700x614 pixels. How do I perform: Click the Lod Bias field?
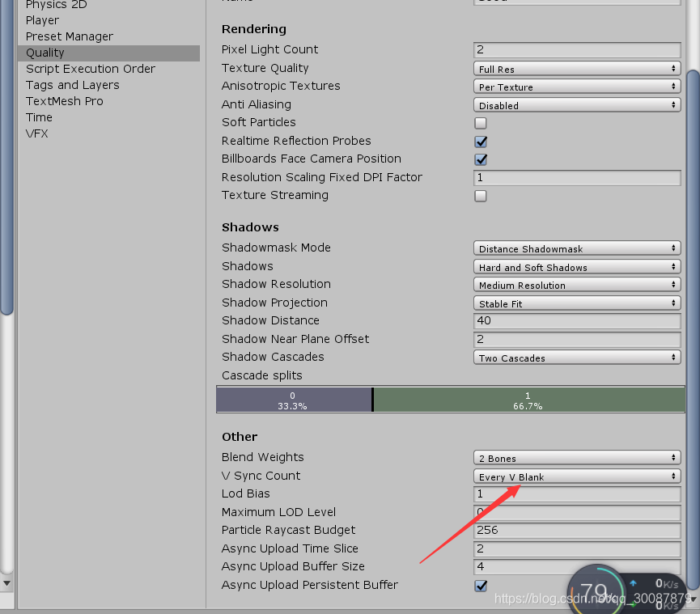pyautogui.click(x=577, y=494)
